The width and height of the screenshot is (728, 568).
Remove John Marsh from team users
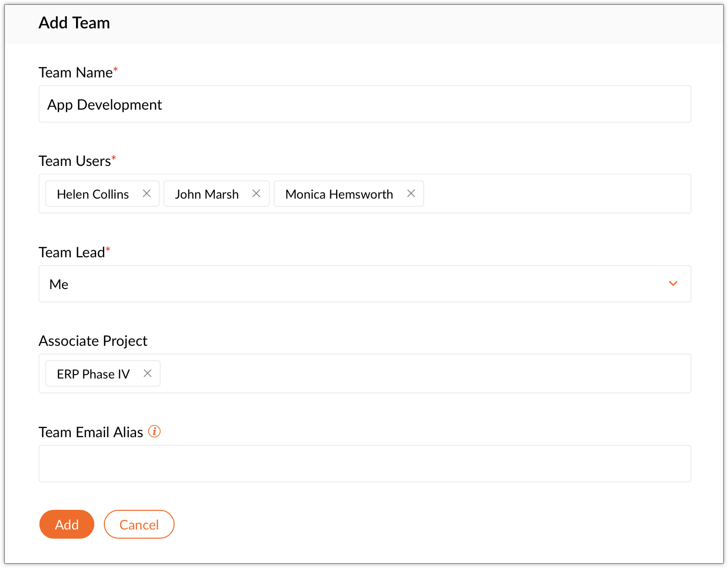point(256,193)
